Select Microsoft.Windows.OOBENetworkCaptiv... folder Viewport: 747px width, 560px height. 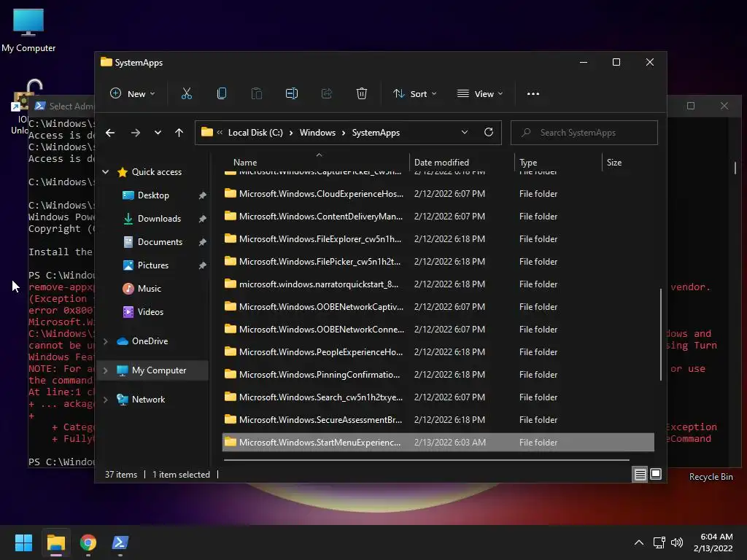(438, 307)
